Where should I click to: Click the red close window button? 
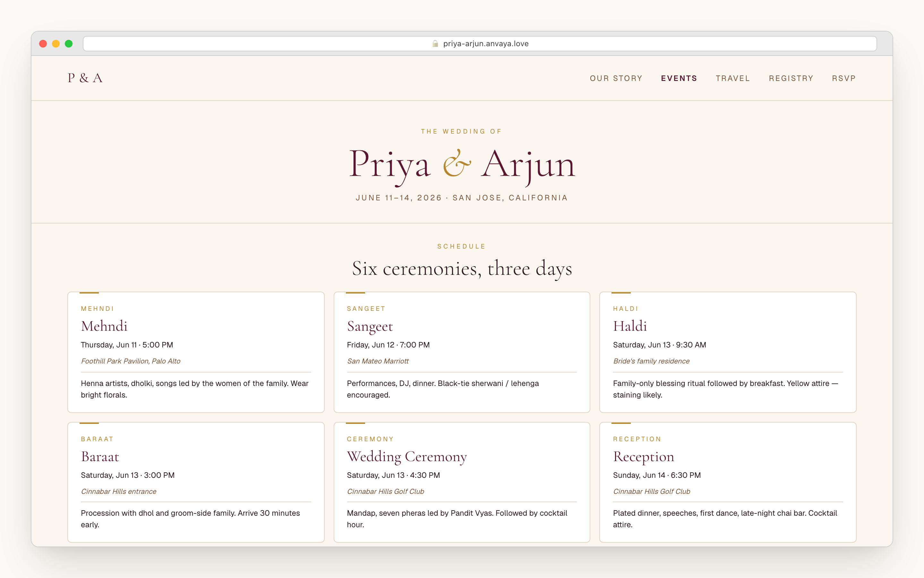(43, 44)
